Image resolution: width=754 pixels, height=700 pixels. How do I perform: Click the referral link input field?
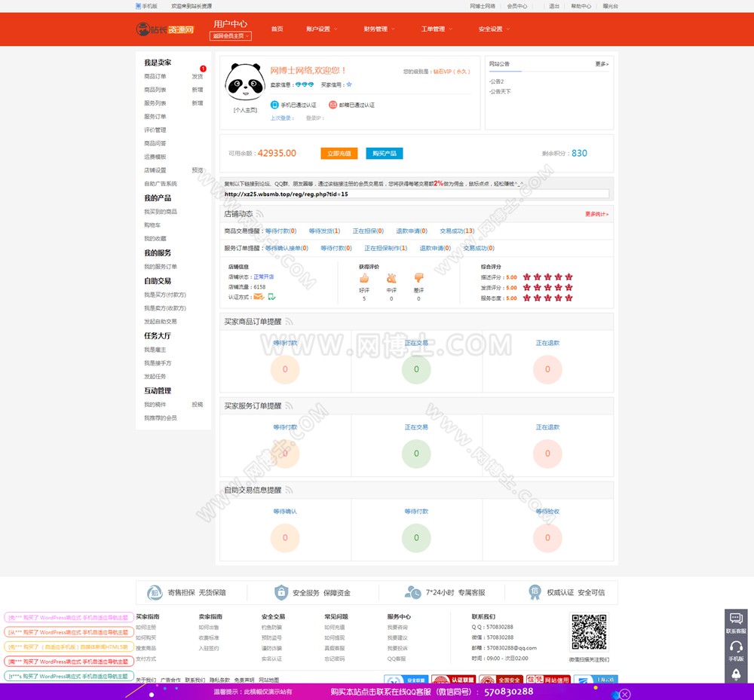click(416, 194)
